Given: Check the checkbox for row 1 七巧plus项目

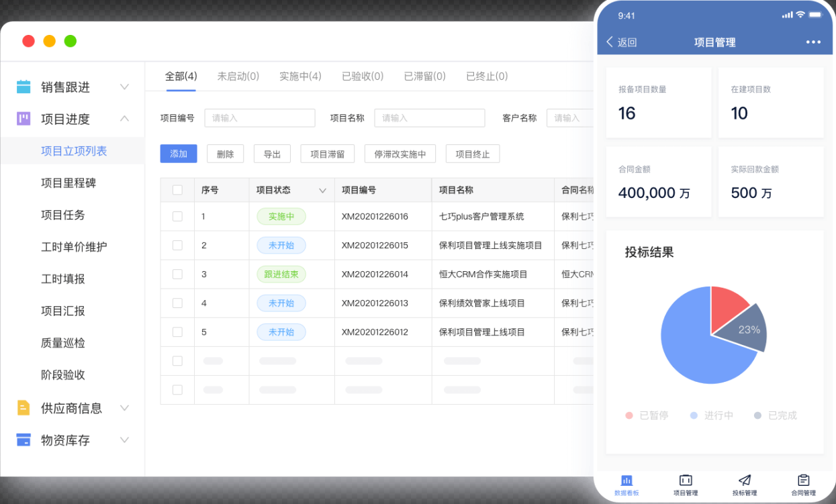Looking at the screenshot, I should tap(177, 216).
